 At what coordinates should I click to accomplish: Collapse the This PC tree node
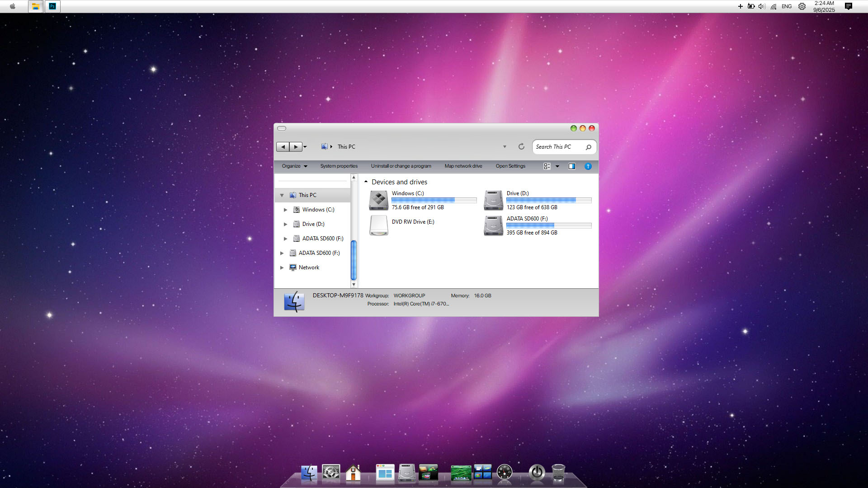[282, 195]
